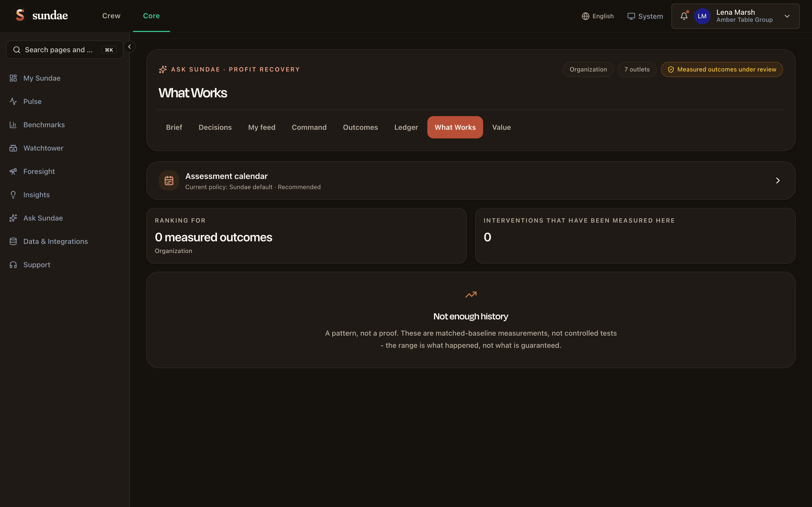
Task: Change the English language selector
Action: click(598, 16)
